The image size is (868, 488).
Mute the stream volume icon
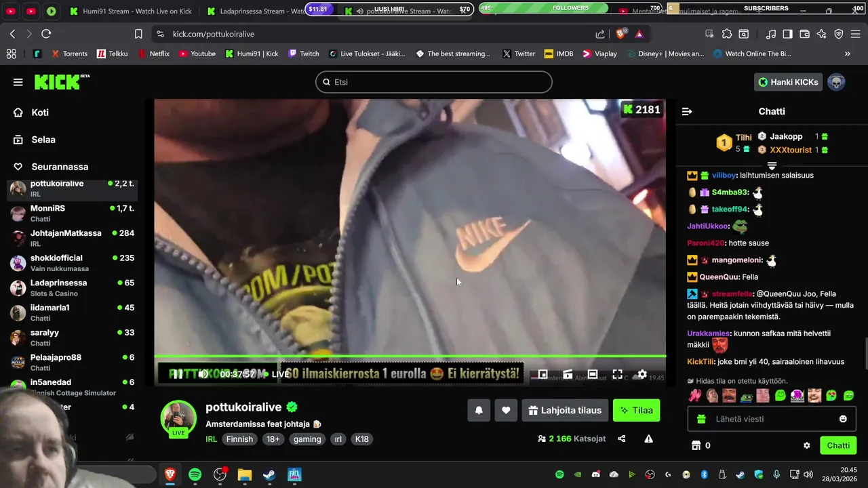click(203, 374)
